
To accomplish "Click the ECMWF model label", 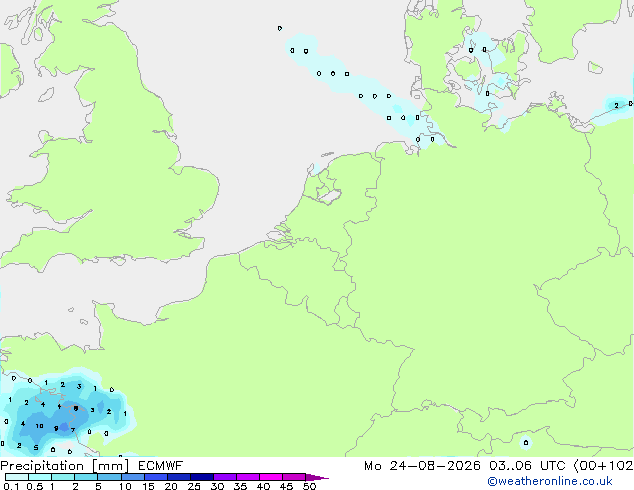I will pos(161,466).
